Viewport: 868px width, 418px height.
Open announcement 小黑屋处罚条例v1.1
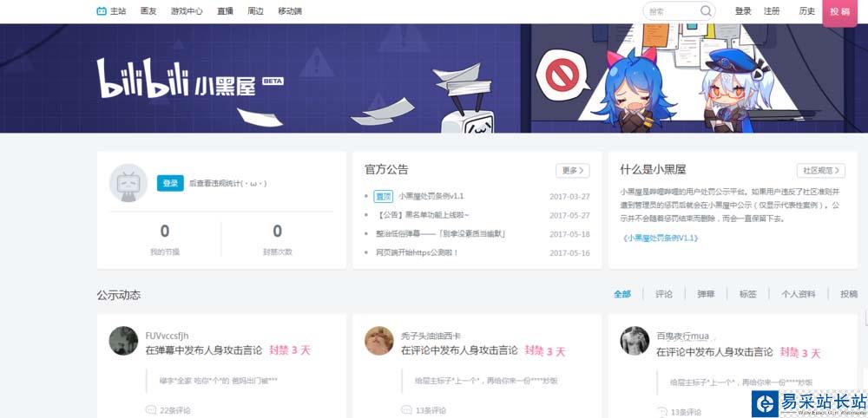click(x=431, y=196)
